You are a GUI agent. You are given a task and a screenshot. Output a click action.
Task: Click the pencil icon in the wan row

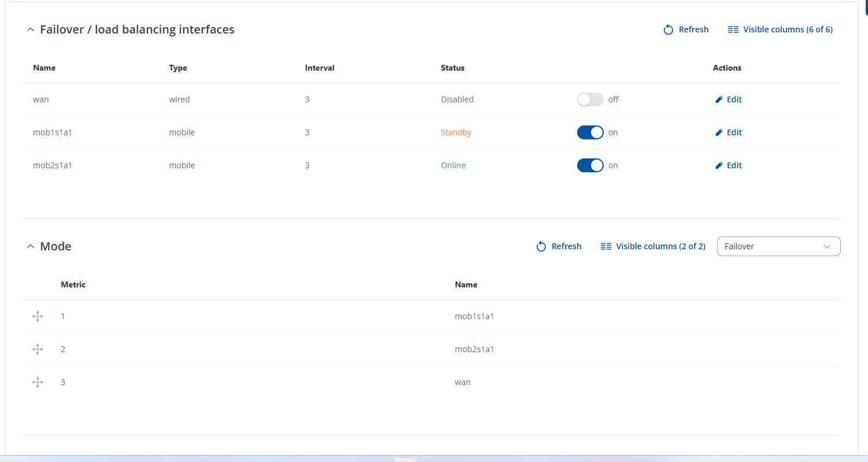[x=719, y=99]
